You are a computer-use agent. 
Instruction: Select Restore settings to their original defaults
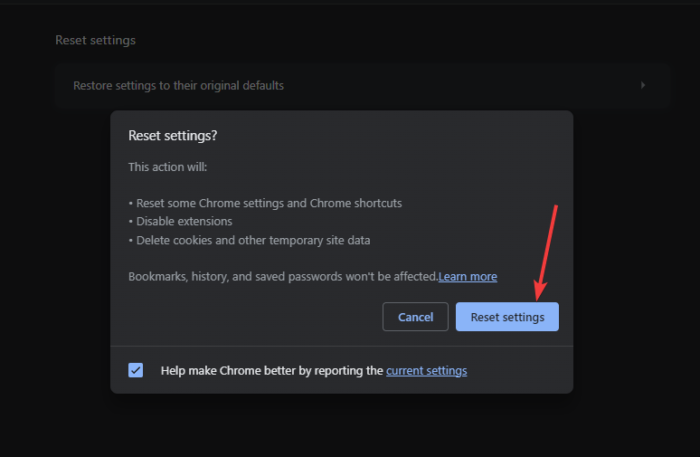tap(178, 85)
